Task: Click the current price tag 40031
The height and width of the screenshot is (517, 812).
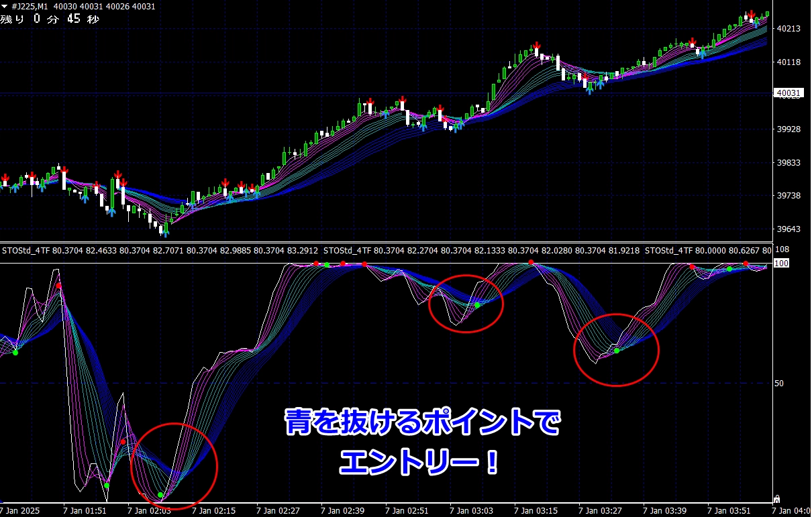Action: tap(788, 93)
